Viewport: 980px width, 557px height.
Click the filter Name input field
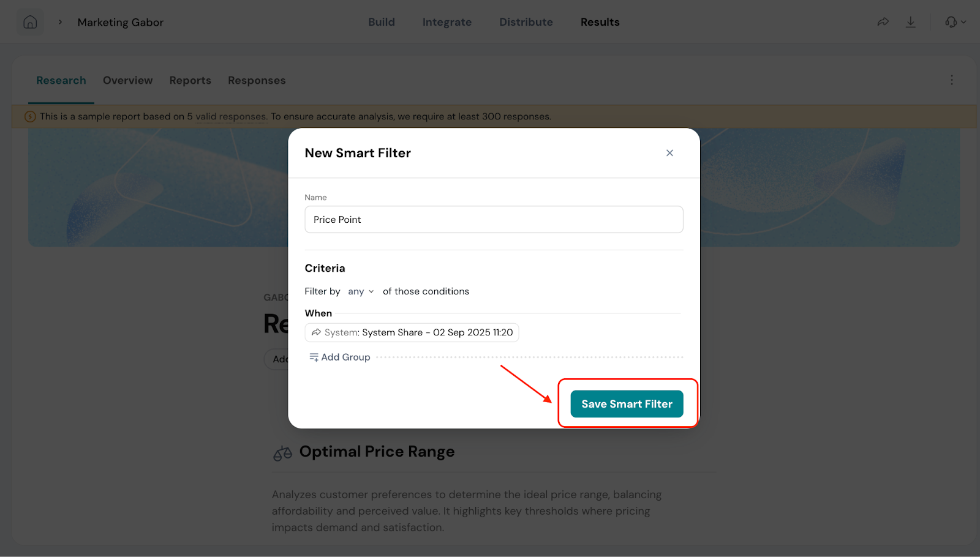click(494, 220)
